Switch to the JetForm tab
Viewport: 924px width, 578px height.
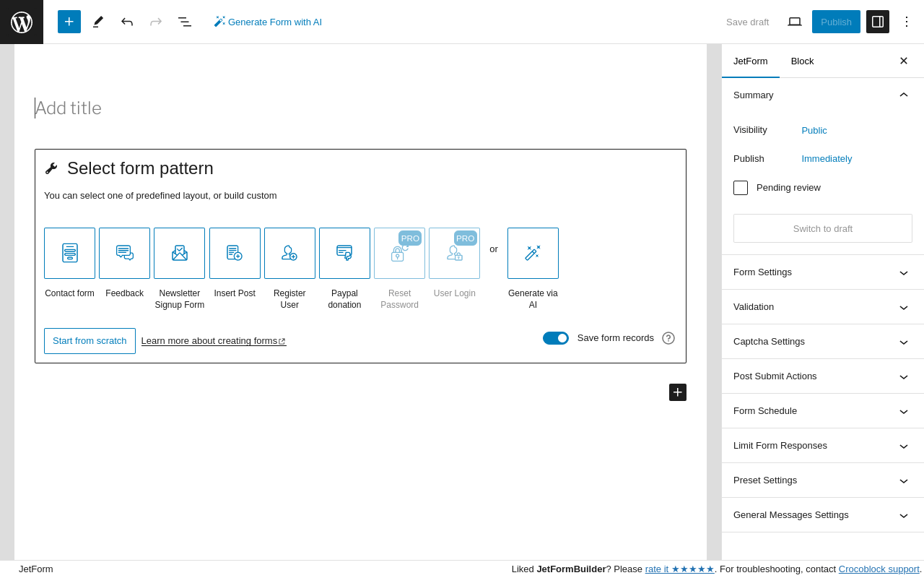pos(751,61)
